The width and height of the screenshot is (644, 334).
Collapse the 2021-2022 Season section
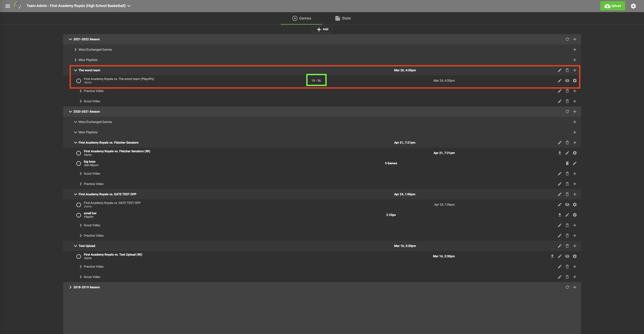point(70,39)
